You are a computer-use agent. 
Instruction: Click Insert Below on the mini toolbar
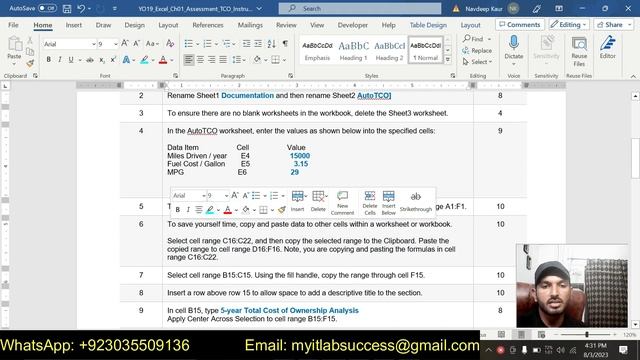(389, 202)
